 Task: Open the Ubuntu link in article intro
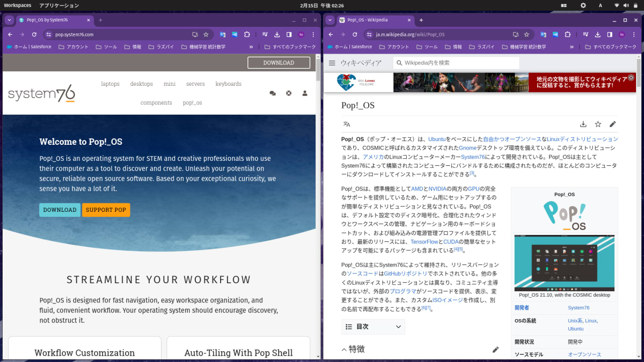436,139
